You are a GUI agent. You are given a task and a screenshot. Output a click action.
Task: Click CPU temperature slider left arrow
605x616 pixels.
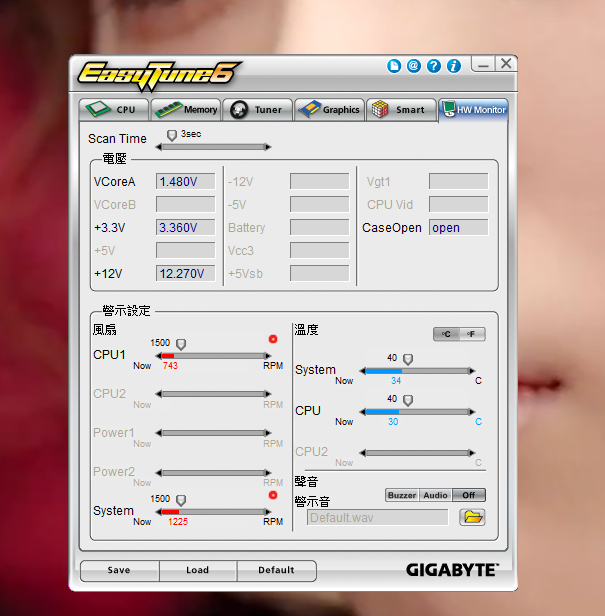point(363,412)
